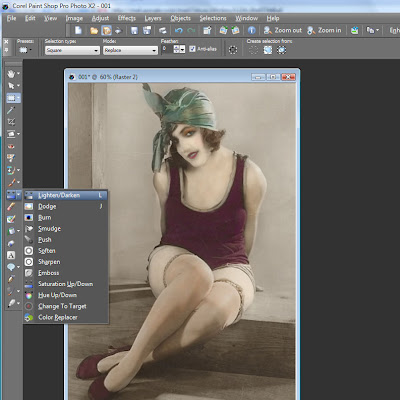The height and width of the screenshot is (400, 400).
Task: Choose Dodge from the tool flyout
Action: [66, 206]
